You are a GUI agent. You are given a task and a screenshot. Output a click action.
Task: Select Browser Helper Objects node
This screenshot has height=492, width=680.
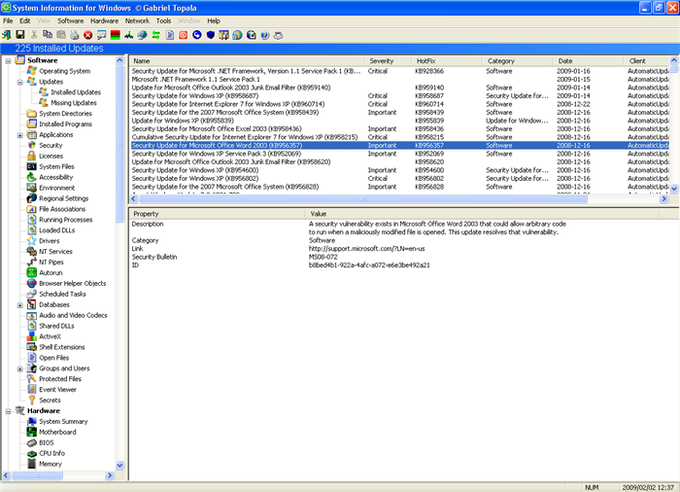[72, 283]
